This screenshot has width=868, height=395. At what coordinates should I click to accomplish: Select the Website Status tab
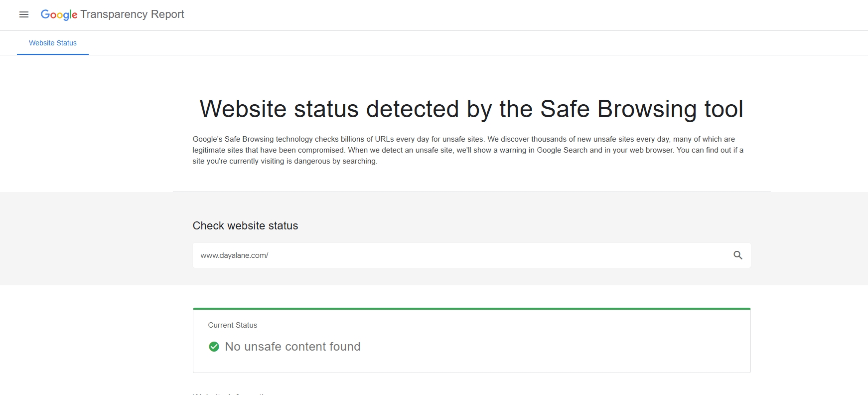[53, 43]
